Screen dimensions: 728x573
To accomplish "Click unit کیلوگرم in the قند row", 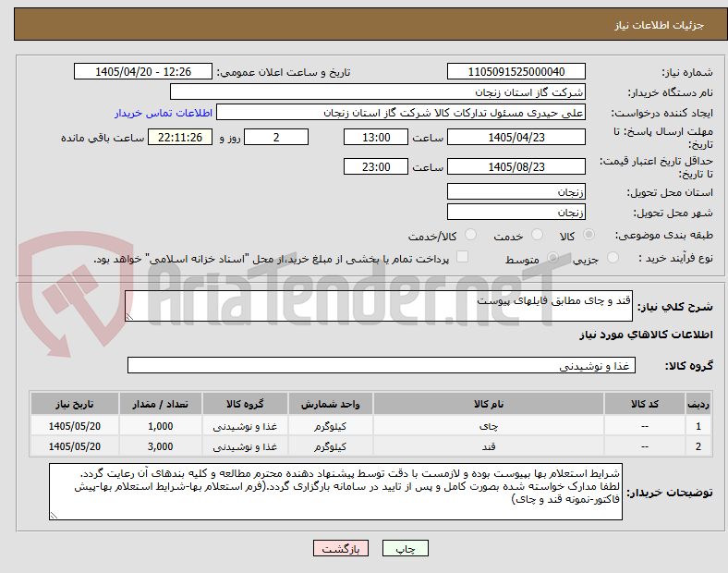I will tap(330, 446).
